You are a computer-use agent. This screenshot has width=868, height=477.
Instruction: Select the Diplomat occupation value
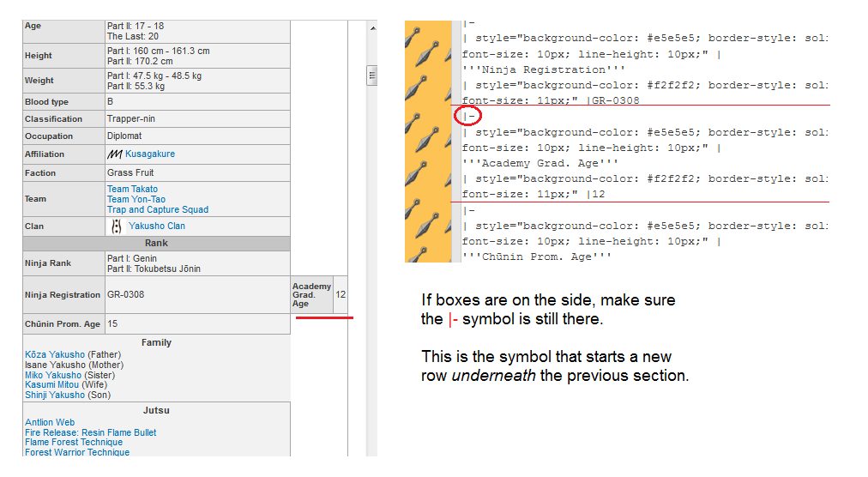[124, 136]
